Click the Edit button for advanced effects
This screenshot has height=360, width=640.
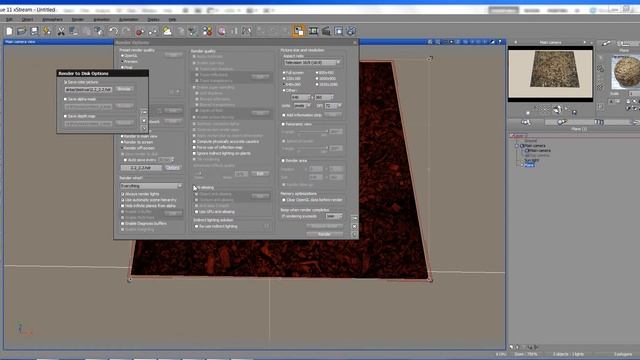coord(260,174)
